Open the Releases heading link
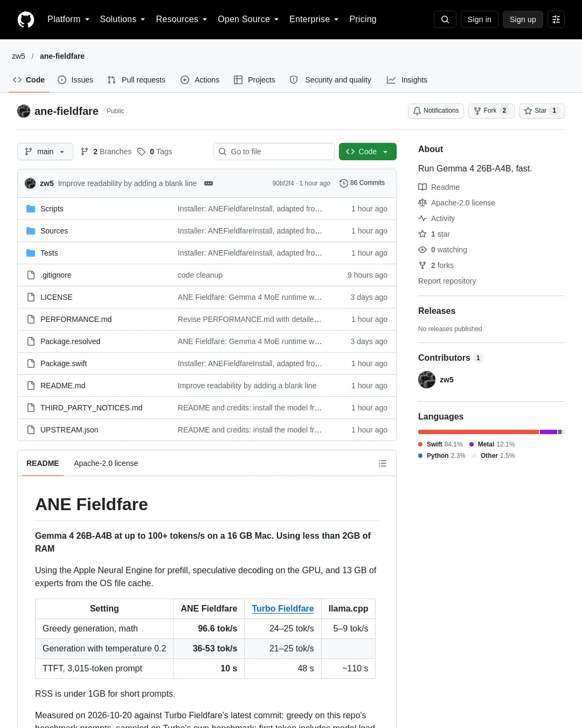 pos(436,311)
